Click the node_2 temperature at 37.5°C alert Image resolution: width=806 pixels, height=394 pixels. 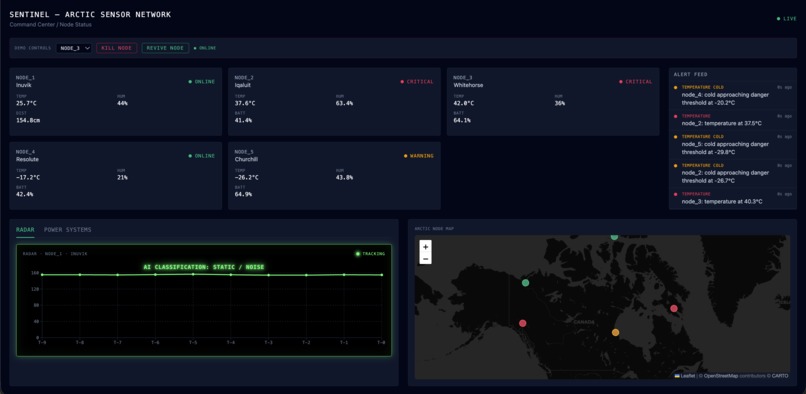(732, 120)
